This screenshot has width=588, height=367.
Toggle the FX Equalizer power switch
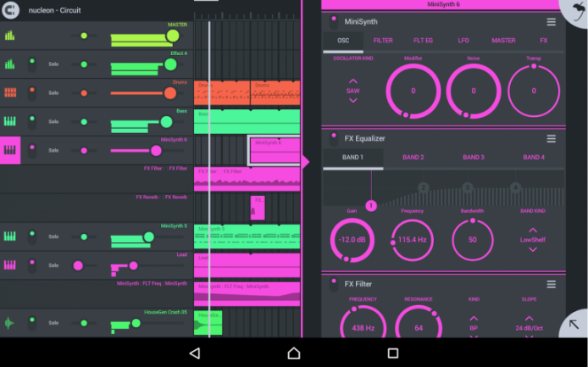pyautogui.click(x=332, y=138)
